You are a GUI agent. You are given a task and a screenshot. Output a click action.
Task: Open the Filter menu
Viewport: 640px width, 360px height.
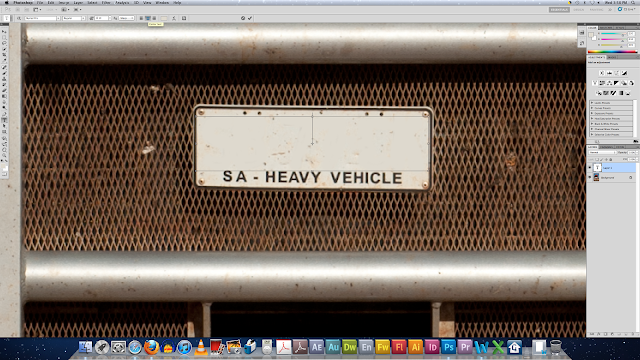tap(106, 2)
